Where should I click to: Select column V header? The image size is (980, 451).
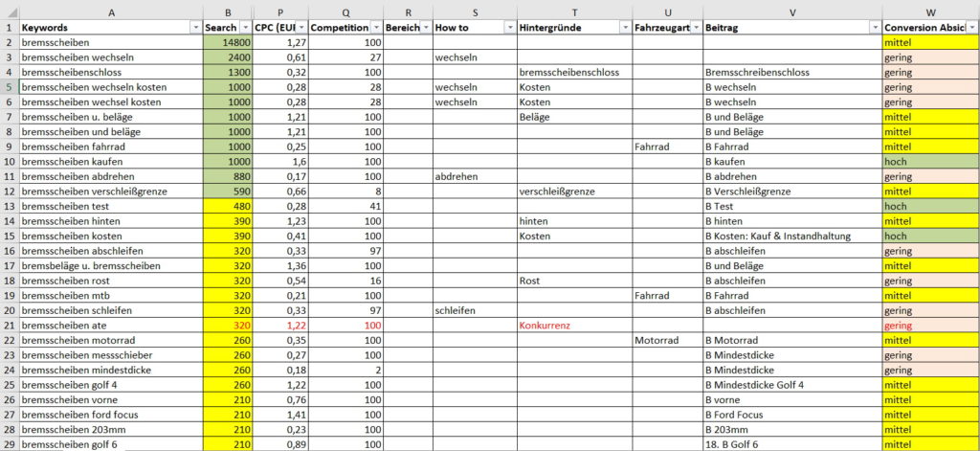[792, 12]
